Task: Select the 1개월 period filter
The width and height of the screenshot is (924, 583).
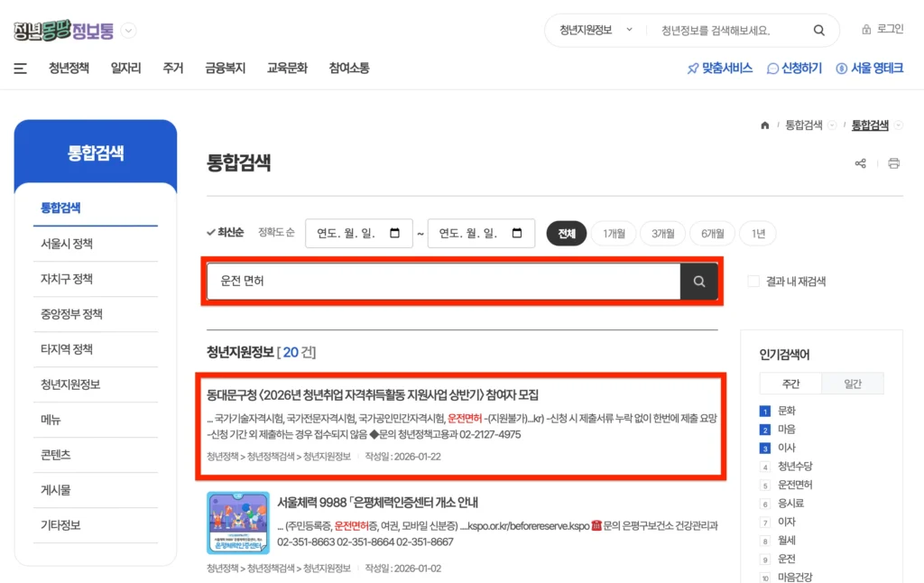Action: (614, 233)
